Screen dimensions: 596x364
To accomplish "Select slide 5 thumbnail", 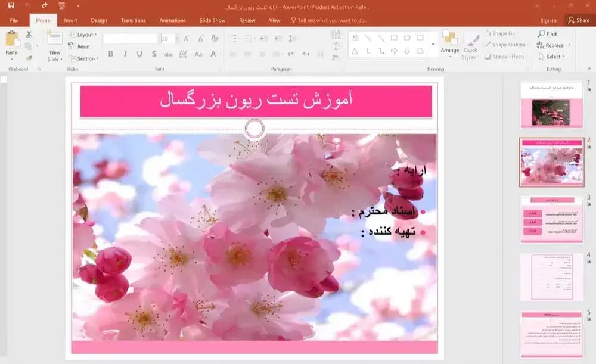I will tap(551, 335).
